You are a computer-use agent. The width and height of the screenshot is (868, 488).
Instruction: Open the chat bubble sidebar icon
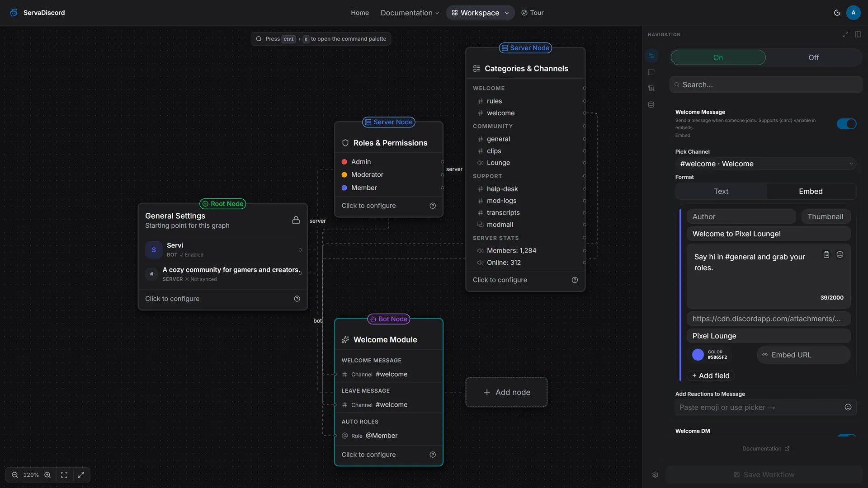[x=651, y=72]
